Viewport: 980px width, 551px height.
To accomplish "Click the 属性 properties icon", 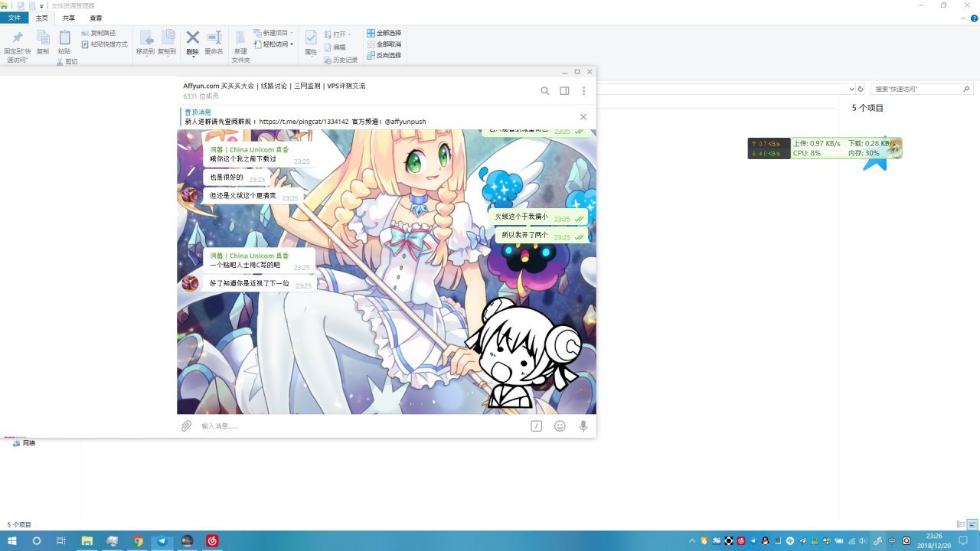I will (x=311, y=37).
